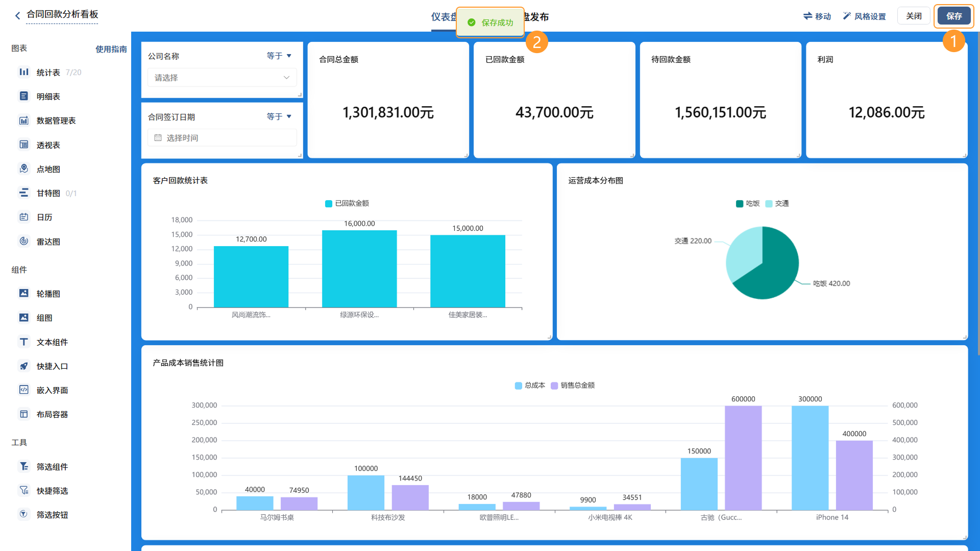
Task: Switch to the 仪表盘 tab
Action: (443, 17)
